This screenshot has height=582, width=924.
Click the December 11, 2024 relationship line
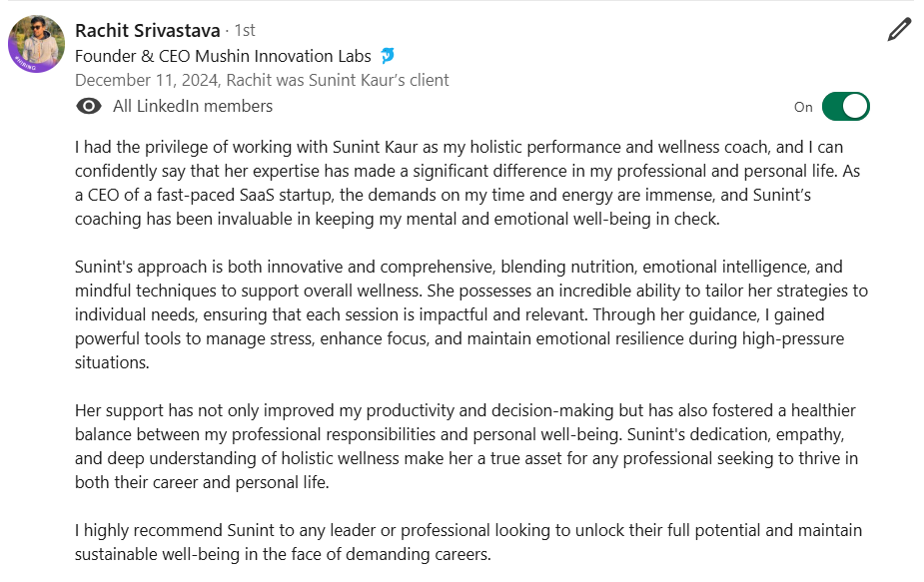[262, 80]
